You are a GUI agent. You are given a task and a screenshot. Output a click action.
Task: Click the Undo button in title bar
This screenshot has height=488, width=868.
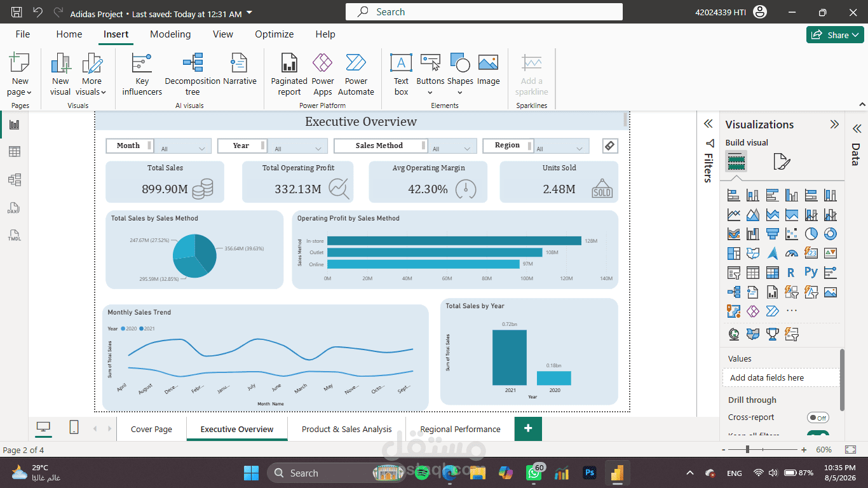(x=38, y=13)
